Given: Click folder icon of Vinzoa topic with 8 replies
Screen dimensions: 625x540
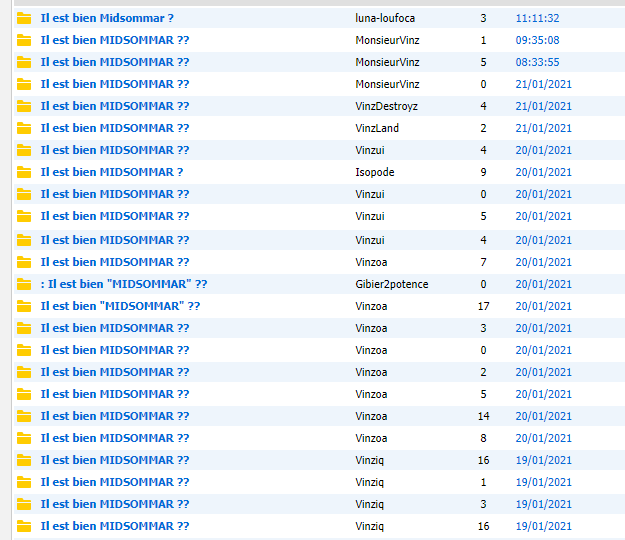Looking at the screenshot, I should pyautogui.click(x=24, y=438).
